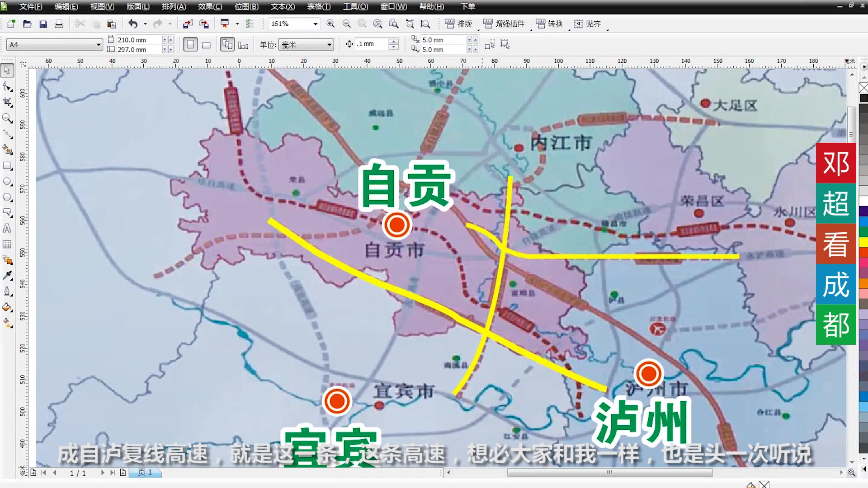Viewport: 868px width, 488px height.
Task: Open the 文件(F) menu
Action: click(31, 7)
